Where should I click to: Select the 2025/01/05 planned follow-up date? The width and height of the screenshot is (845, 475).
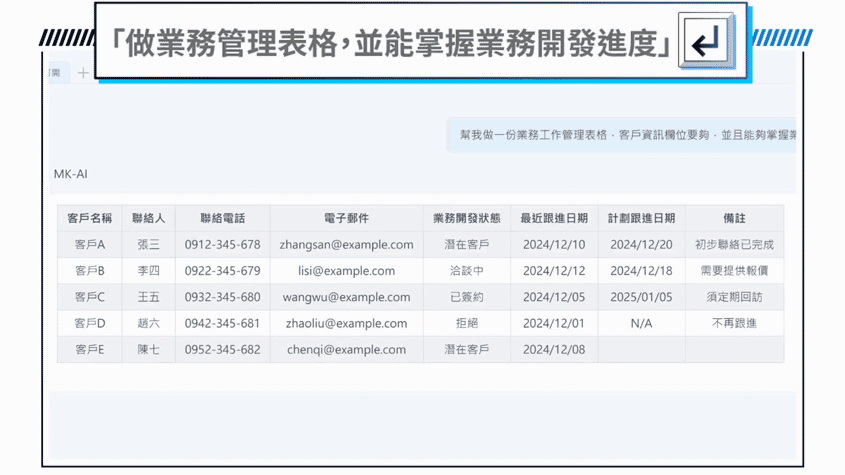click(641, 297)
